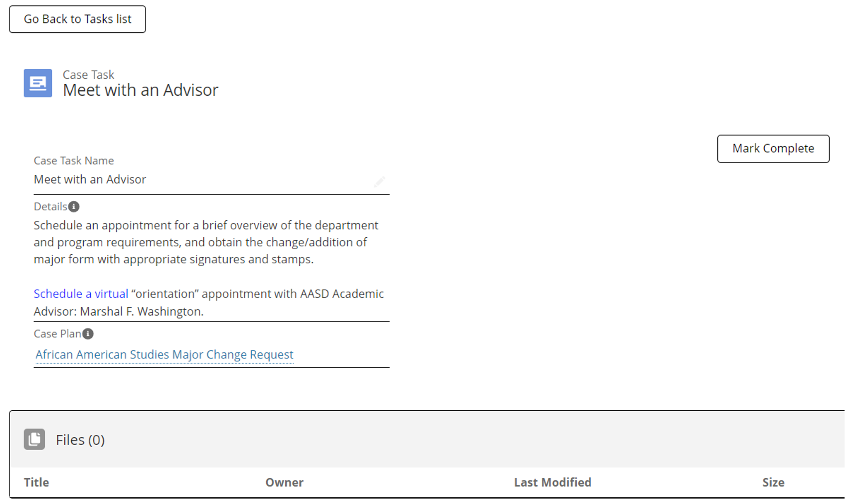Click the Case Plan field label
The height and width of the screenshot is (504, 845).
coord(57,334)
